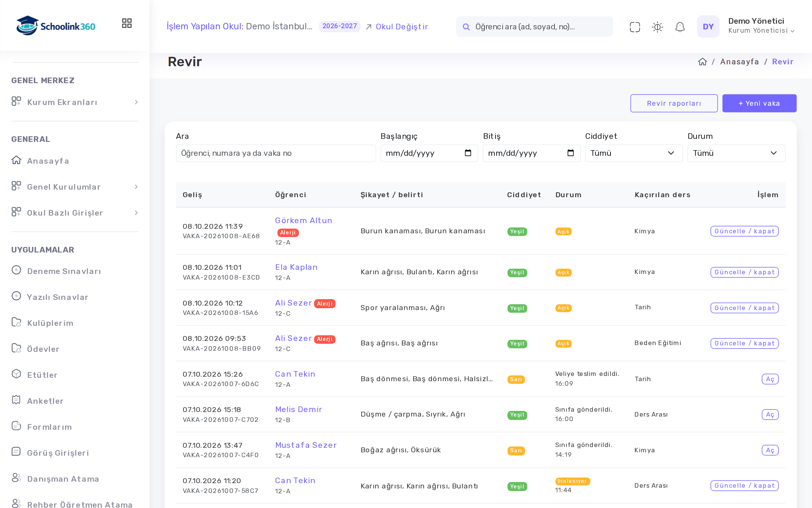Toggle the sidebar grid menu icon
Viewport: 812px width, 508px height.
coord(127,23)
